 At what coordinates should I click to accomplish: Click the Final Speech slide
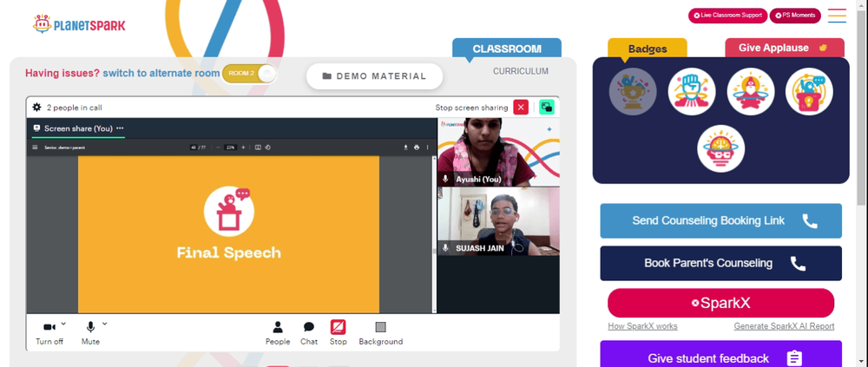(x=228, y=235)
